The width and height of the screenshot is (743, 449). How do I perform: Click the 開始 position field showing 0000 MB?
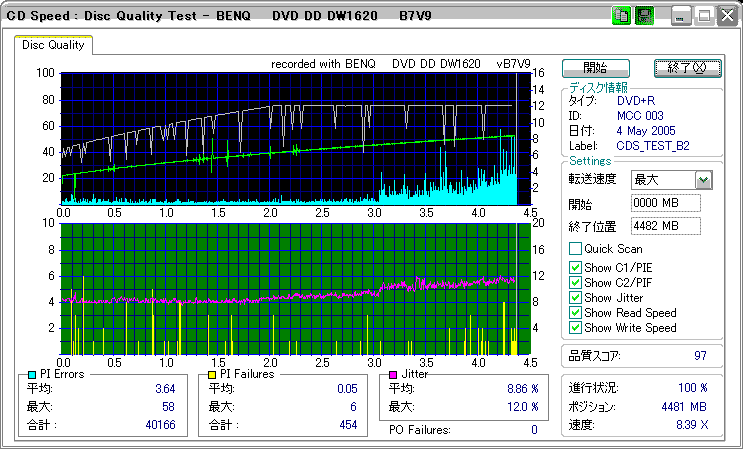pos(665,203)
